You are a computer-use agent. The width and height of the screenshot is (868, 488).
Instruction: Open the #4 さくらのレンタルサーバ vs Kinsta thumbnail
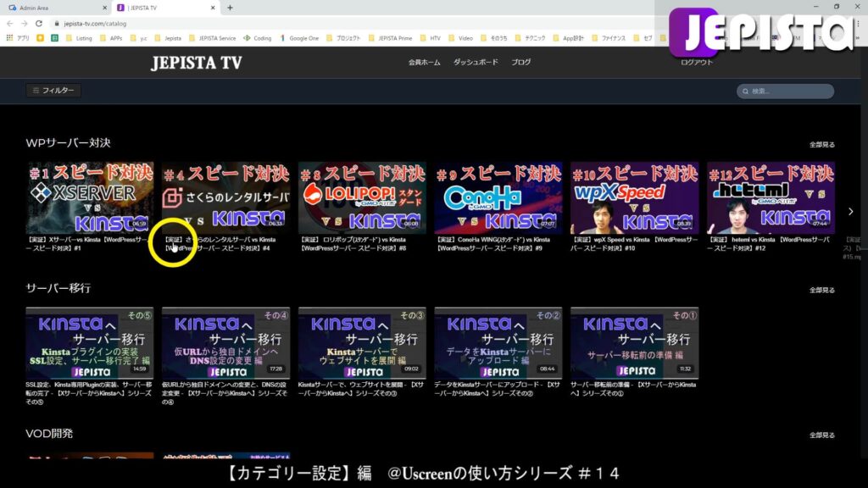coord(225,197)
